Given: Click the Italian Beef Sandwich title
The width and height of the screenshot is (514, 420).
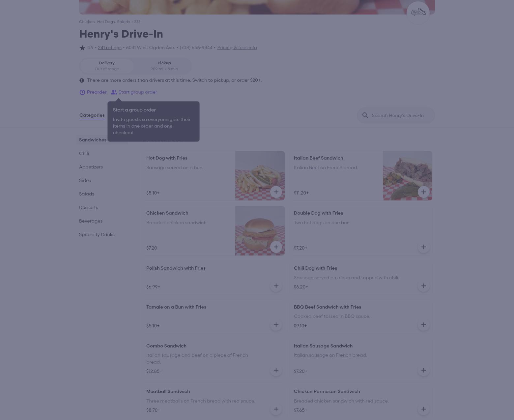Looking at the screenshot, I should [318, 158].
